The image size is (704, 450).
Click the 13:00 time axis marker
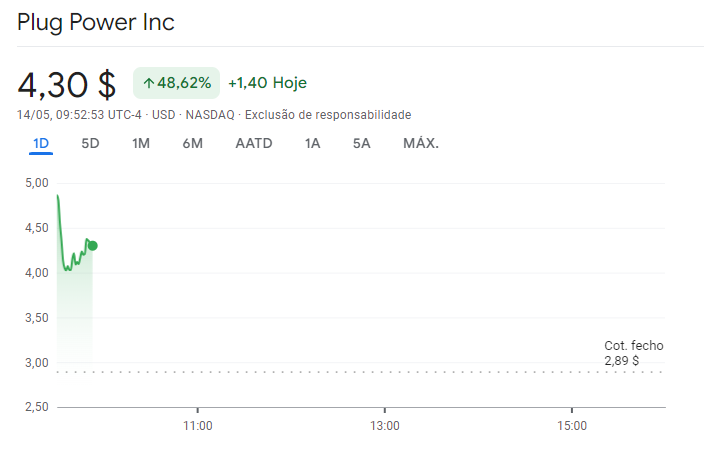(x=385, y=426)
